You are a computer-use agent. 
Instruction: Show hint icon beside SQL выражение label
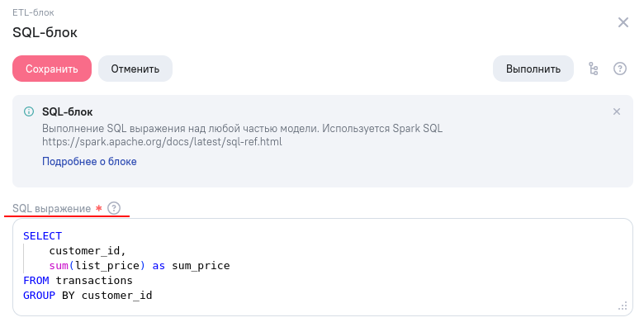pyautogui.click(x=114, y=208)
